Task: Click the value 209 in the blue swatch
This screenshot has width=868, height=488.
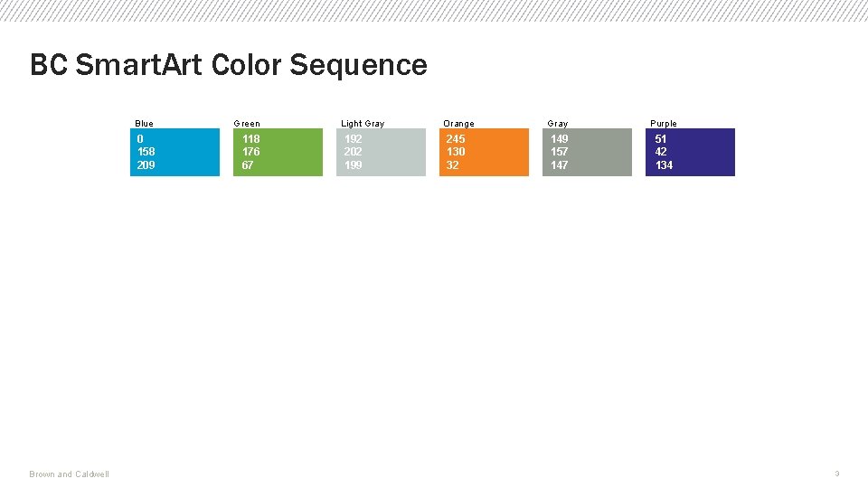Action: pos(146,165)
